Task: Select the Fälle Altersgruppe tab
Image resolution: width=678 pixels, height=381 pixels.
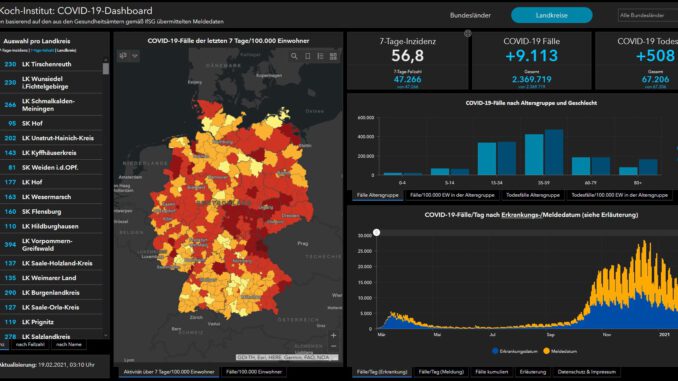Action: (377, 195)
